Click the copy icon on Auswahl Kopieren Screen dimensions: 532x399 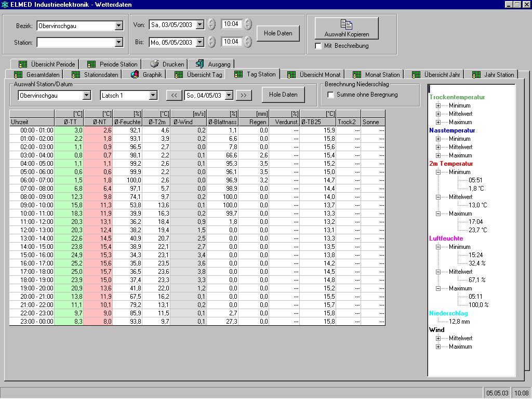[x=347, y=24]
